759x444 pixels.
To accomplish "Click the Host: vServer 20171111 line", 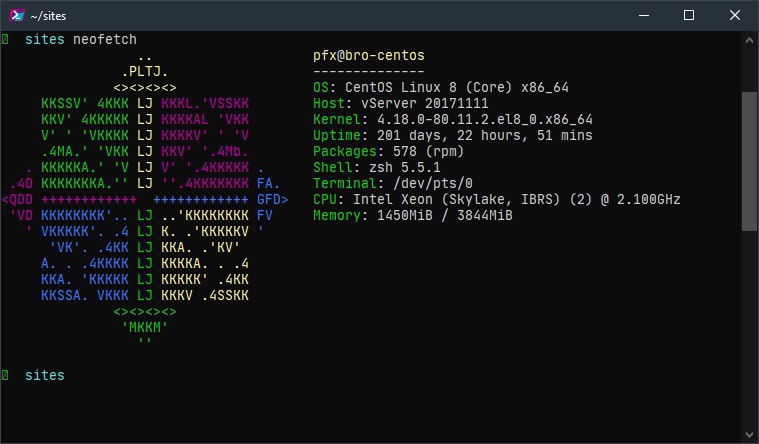I will (401, 104).
